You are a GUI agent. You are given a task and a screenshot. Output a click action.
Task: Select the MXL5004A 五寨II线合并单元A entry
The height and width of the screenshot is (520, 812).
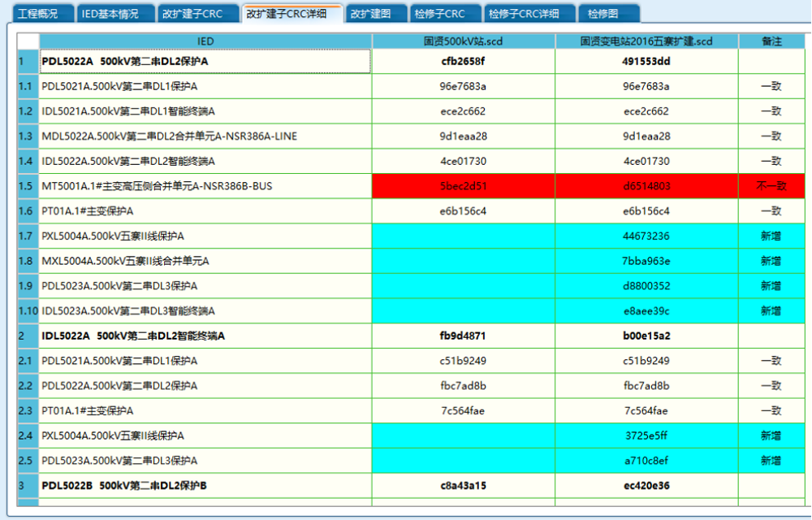205,261
